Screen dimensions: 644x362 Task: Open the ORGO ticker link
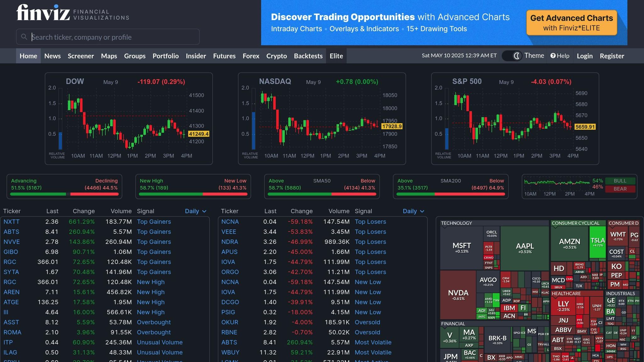tap(230, 272)
